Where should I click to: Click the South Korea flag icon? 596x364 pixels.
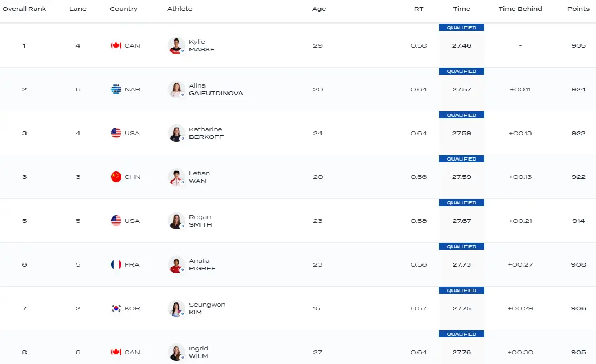pos(116,308)
